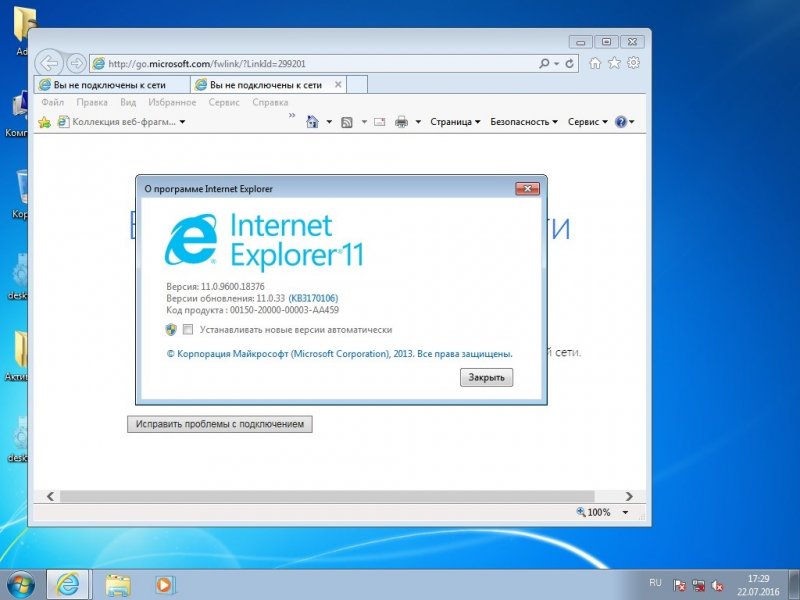Screen dimensions: 800x600
Task: Open the KB3170106 update link
Action: 313,298
